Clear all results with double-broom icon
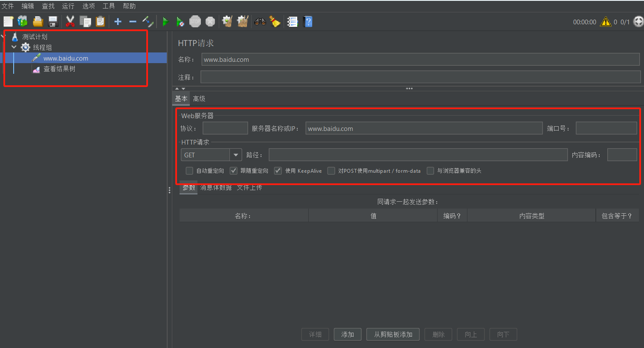This screenshot has height=348, width=644. click(x=243, y=21)
